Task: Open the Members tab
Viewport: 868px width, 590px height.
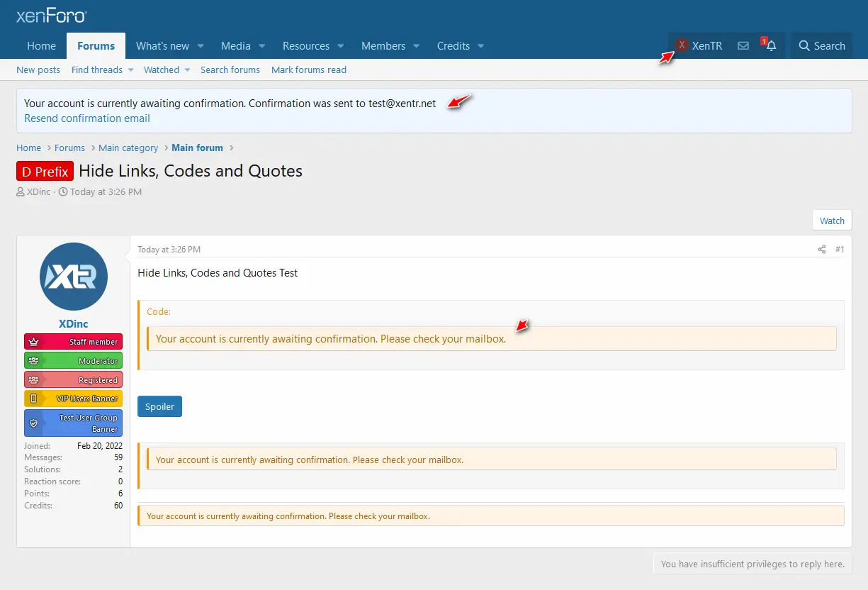Action: click(x=383, y=45)
